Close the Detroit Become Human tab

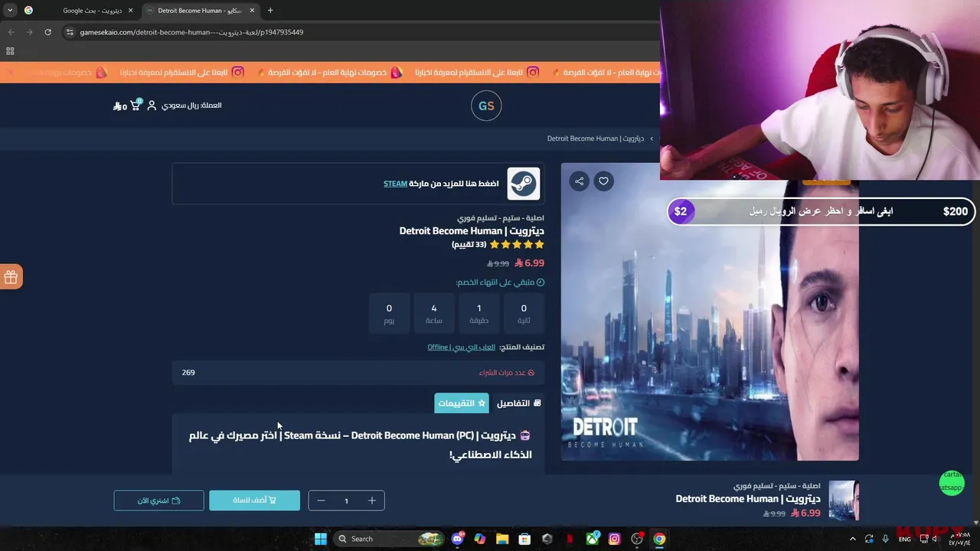click(x=252, y=11)
